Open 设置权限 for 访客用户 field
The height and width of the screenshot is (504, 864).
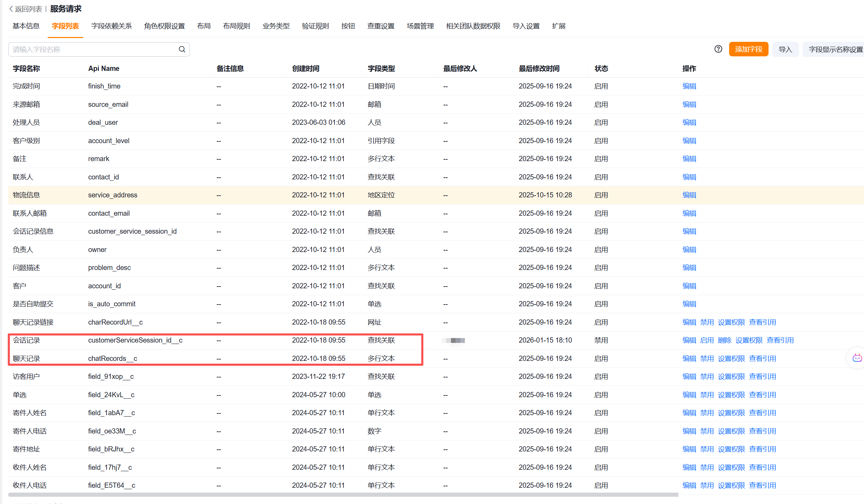(x=731, y=376)
